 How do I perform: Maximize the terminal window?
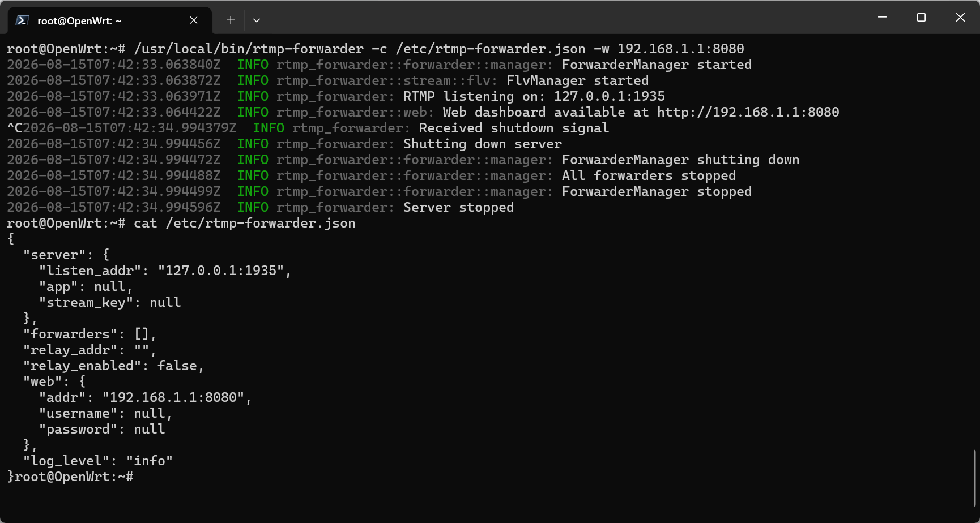coord(921,18)
